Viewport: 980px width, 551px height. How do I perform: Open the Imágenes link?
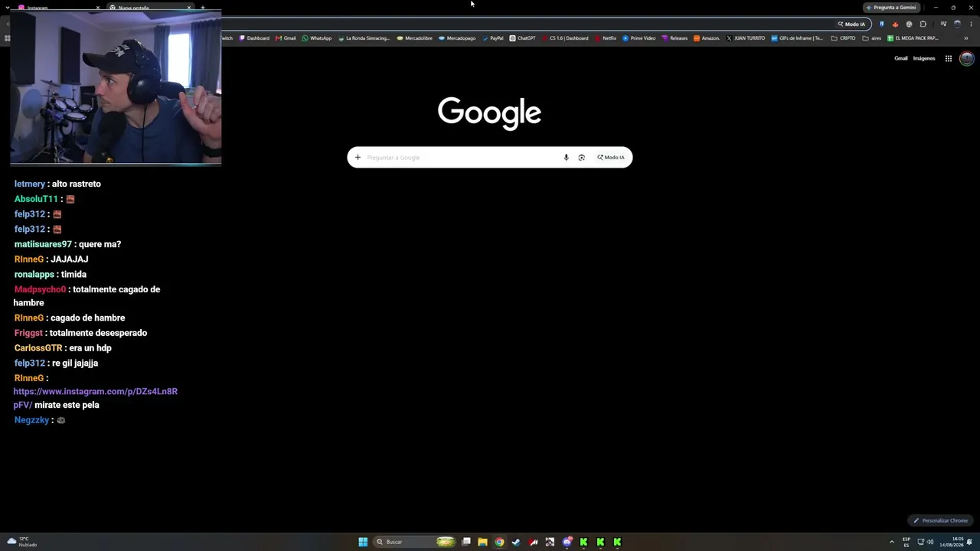[924, 58]
